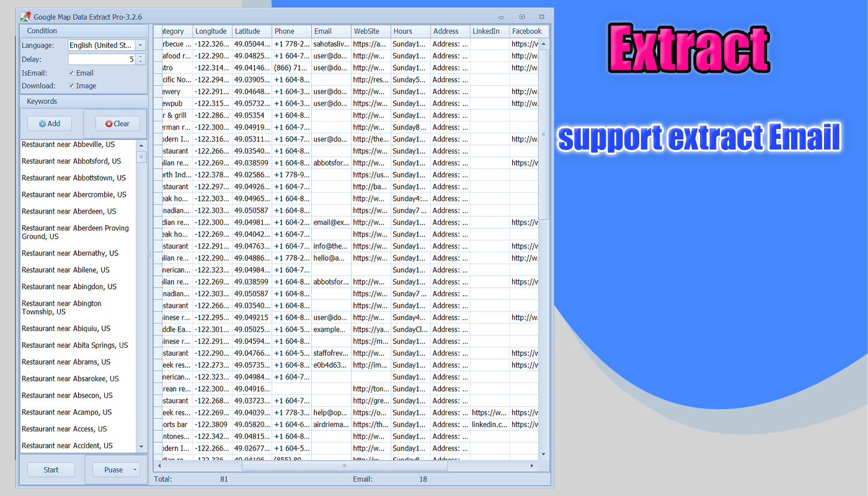The width and height of the screenshot is (868, 496).
Task: Open the Language dropdown list
Action: [141, 45]
